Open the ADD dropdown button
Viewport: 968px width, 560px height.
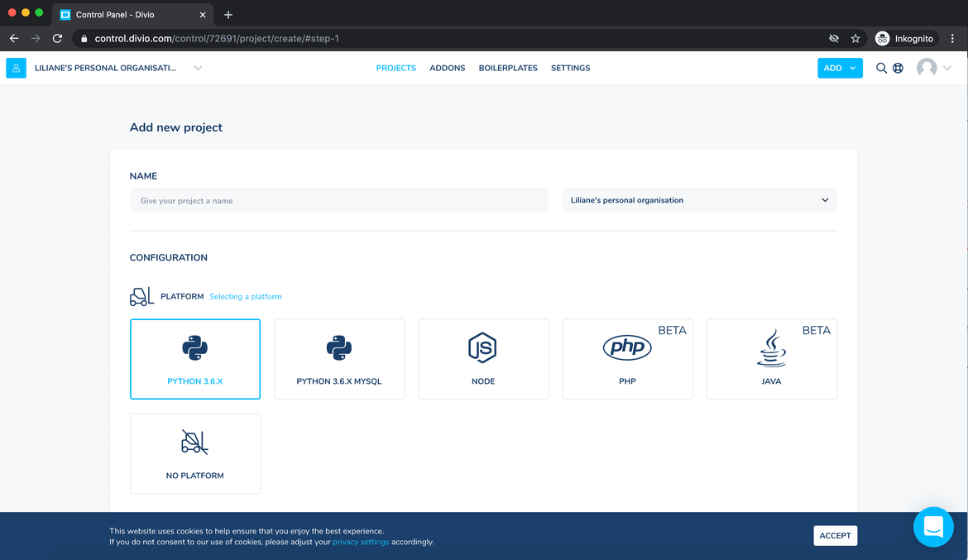840,68
